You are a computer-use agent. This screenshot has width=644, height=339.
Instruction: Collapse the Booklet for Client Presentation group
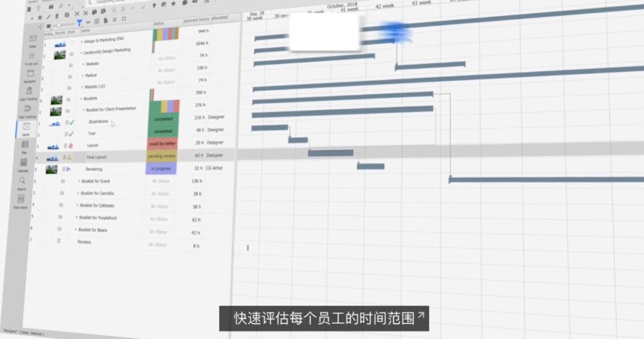pos(84,110)
